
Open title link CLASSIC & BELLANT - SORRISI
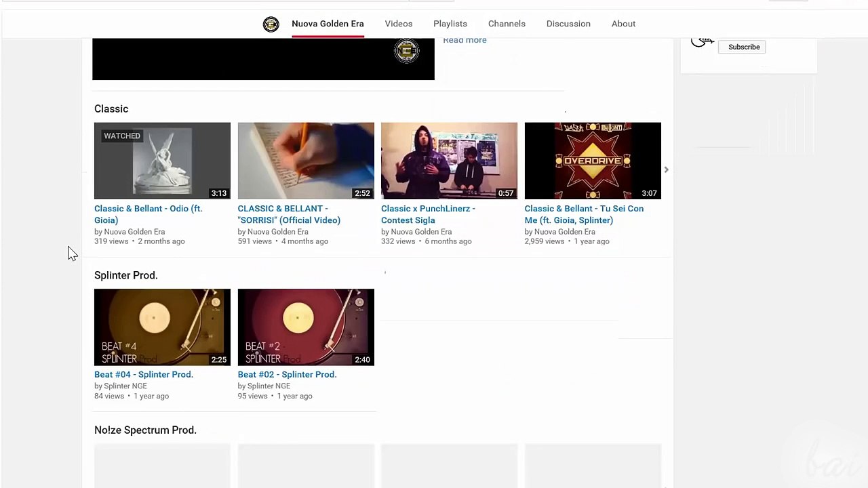tap(289, 214)
